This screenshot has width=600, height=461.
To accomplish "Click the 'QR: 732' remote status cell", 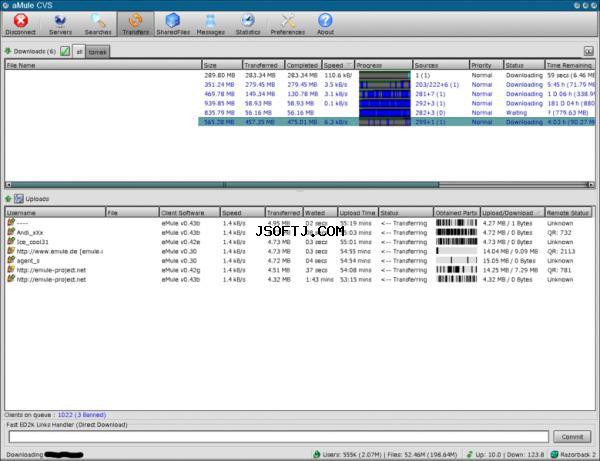I will (559, 233).
